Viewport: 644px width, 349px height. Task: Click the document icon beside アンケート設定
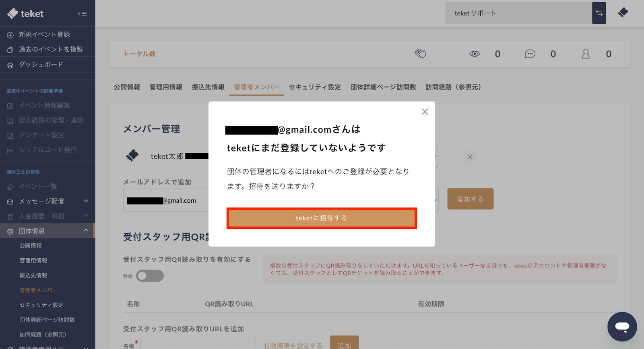[10, 136]
